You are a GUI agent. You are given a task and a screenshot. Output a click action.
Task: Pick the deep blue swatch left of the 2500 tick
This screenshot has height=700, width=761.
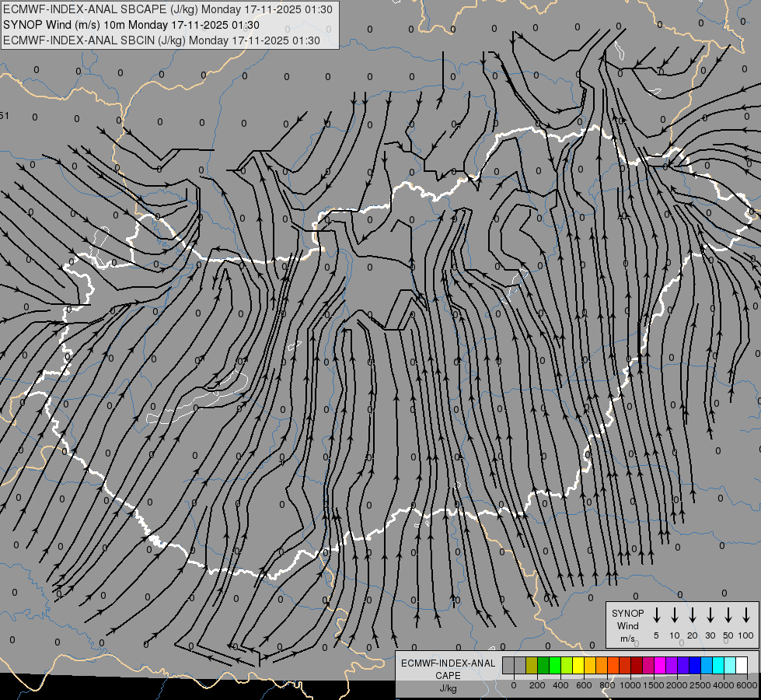(x=695, y=666)
